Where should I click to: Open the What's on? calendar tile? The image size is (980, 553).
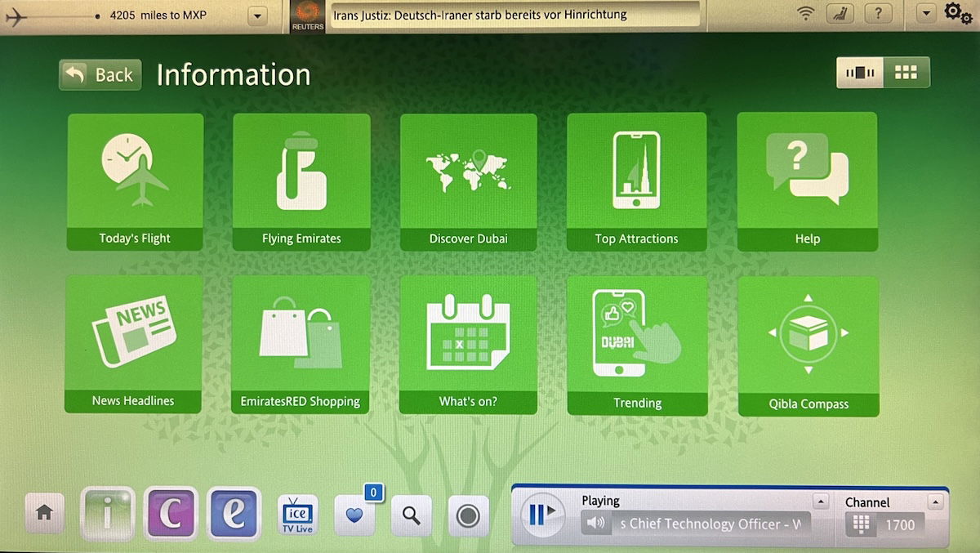tap(468, 345)
